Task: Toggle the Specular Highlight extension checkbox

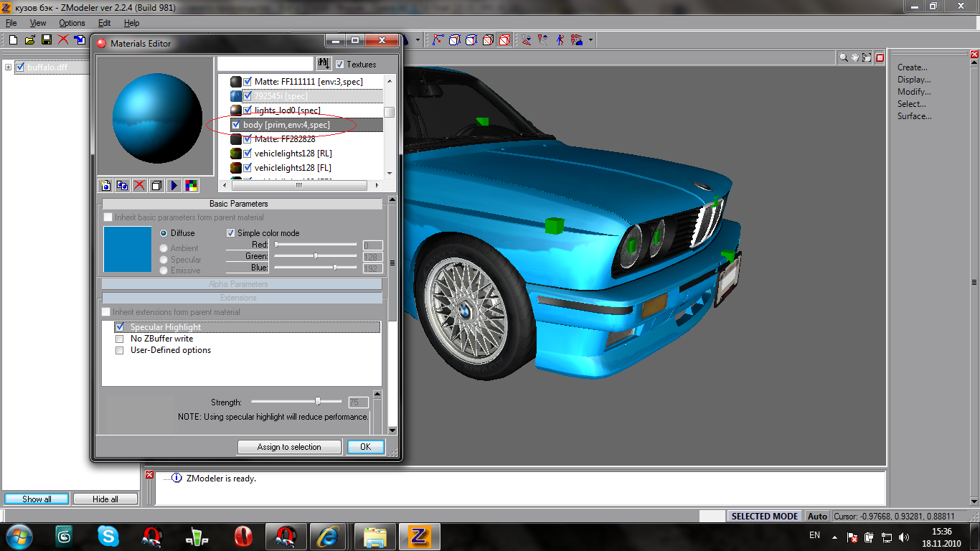Action: (120, 327)
